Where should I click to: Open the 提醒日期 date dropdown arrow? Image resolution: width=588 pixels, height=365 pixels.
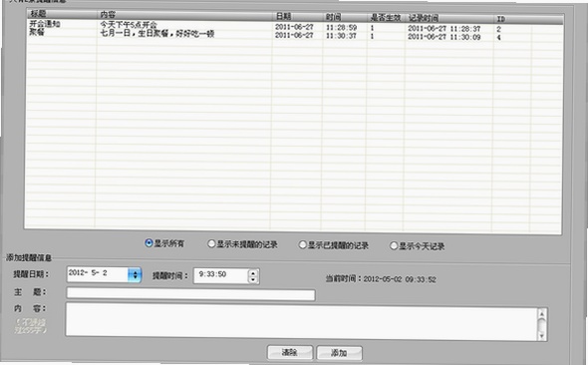pyautogui.click(x=135, y=275)
